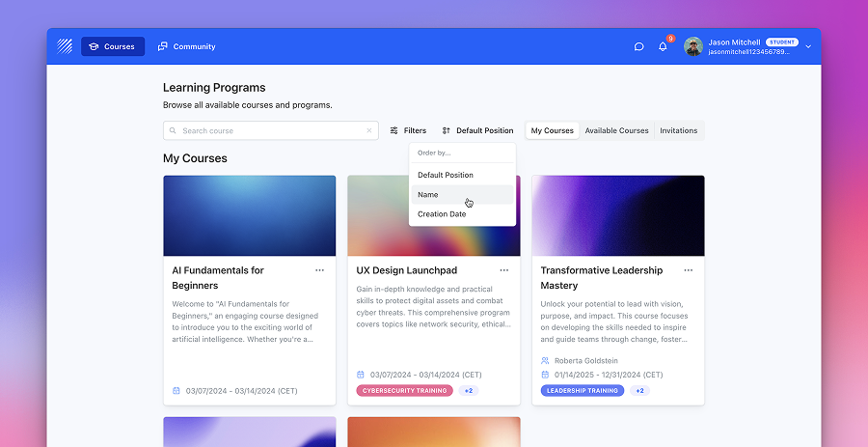Open the Community navigation tab
This screenshot has width=868, height=447.
tap(186, 46)
